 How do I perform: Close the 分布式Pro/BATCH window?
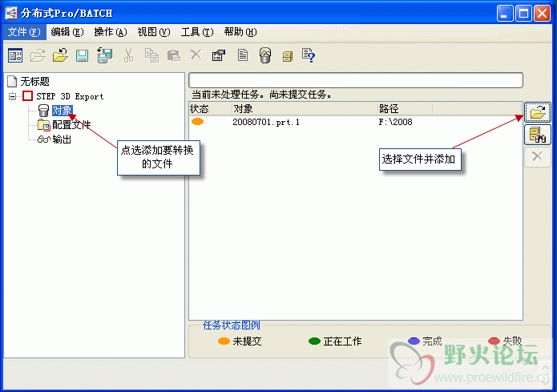click(542, 14)
